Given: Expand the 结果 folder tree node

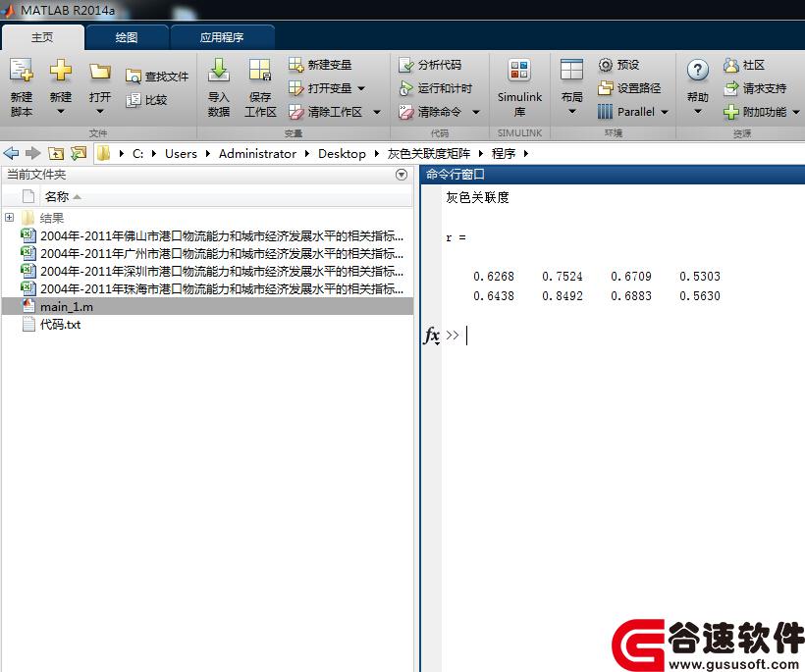Looking at the screenshot, I should 9,218.
